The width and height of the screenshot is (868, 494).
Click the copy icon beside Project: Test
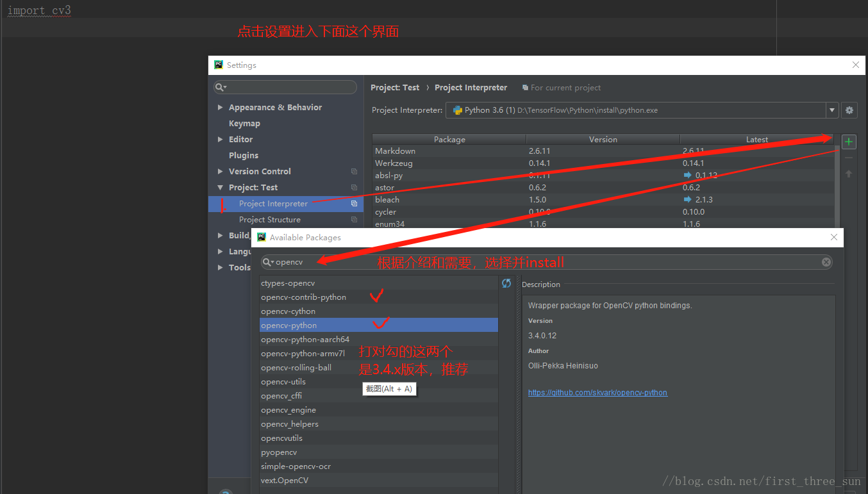click(354, 188)
